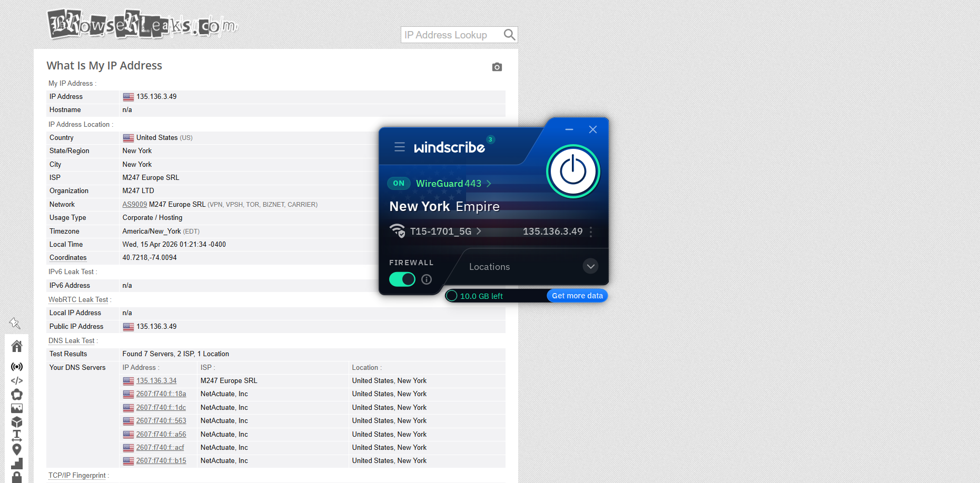Click the 10.0 GB left indicator
The height and width of the screenshot is (483, 980).
481,296
